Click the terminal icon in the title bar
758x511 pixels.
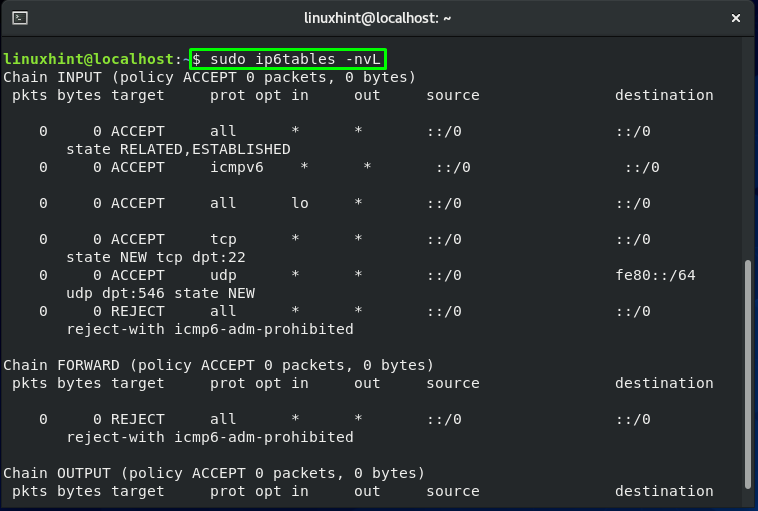(20, 18)
